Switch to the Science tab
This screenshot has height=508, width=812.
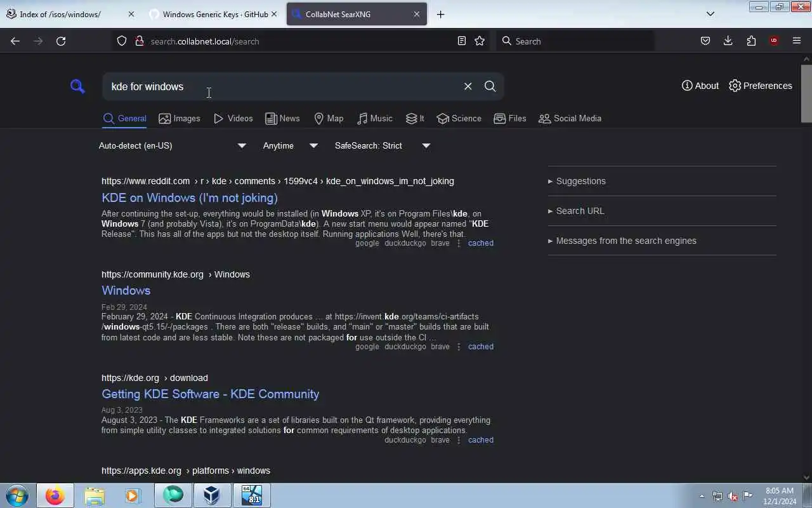pyautogui.click(x=459, y=118)
